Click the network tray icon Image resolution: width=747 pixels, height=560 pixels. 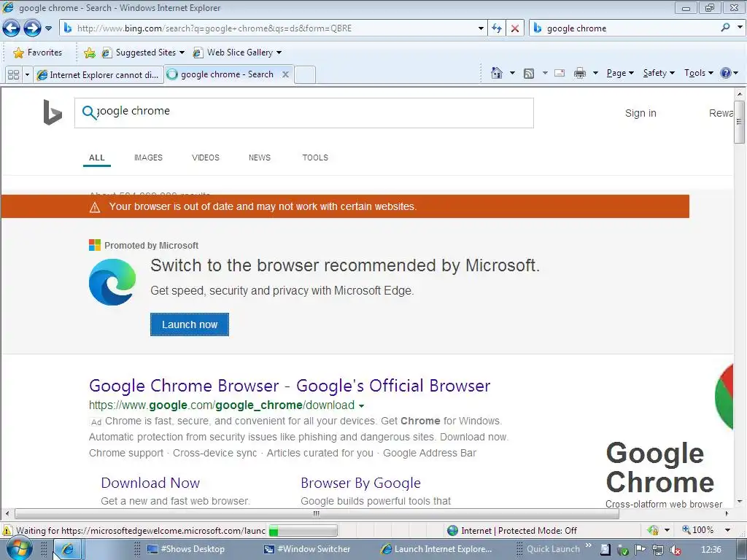657,550
